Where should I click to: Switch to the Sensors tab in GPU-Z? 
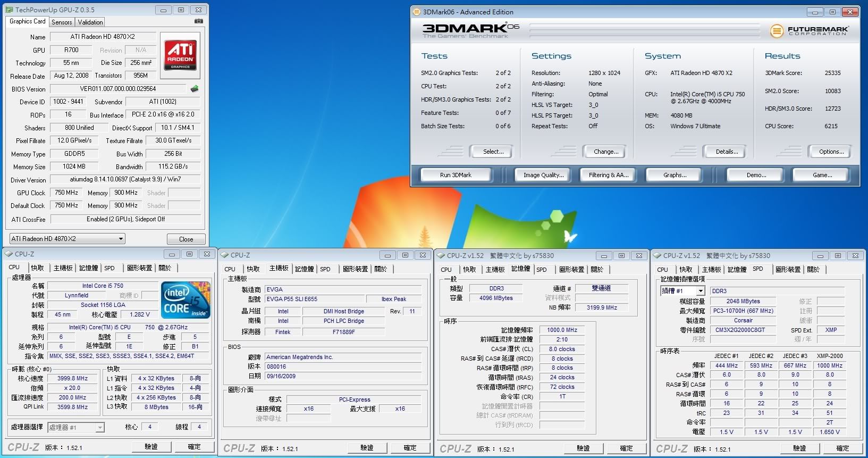click(x=62, y=22)
